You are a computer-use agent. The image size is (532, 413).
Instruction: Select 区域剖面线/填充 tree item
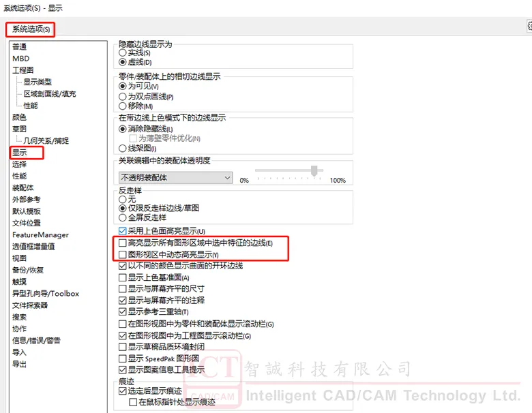coord(50,94)
